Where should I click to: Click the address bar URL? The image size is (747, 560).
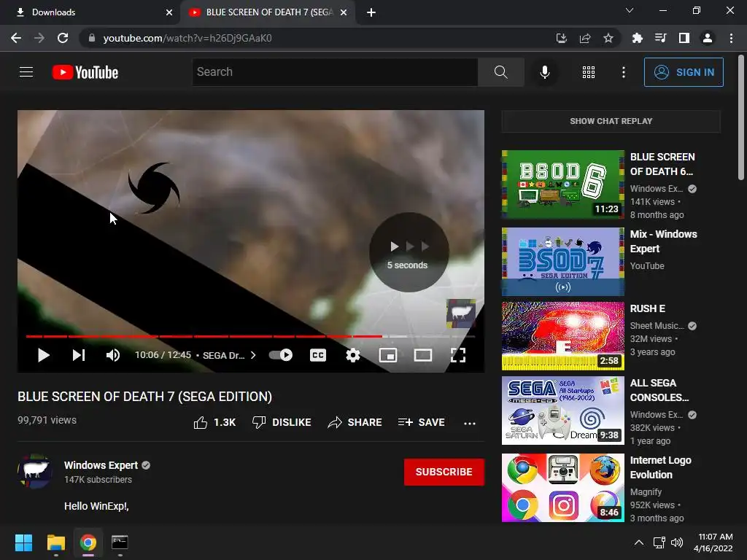coord(187,38)
